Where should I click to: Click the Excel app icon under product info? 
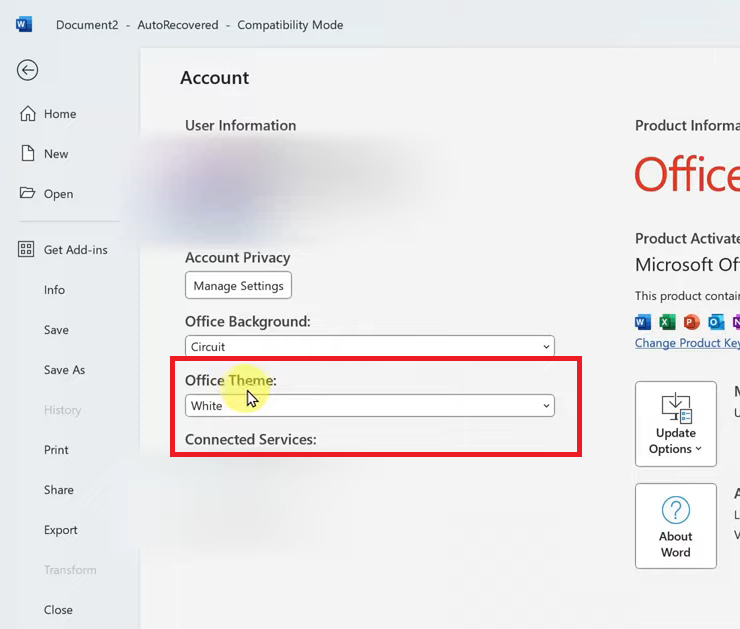tap(667, 322)
